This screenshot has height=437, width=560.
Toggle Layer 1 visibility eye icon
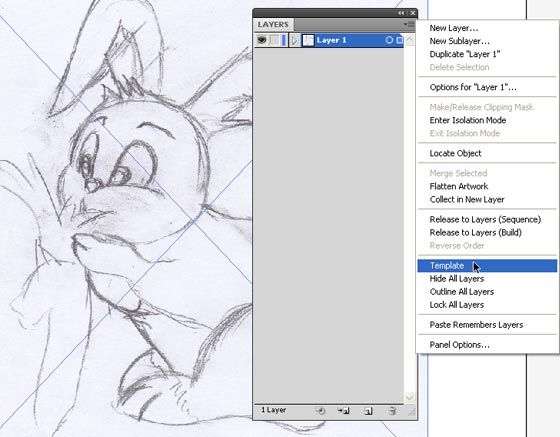[x=262, y=40]
